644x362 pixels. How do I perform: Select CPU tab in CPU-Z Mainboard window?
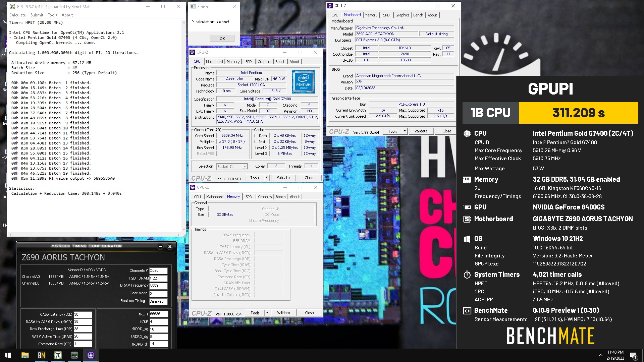click(x=335, y=15)
